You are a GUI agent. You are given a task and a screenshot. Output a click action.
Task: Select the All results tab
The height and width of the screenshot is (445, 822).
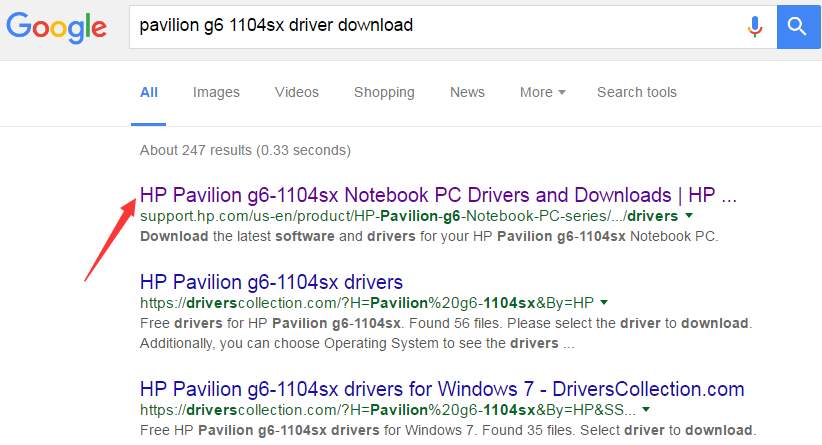coord(149,92)
